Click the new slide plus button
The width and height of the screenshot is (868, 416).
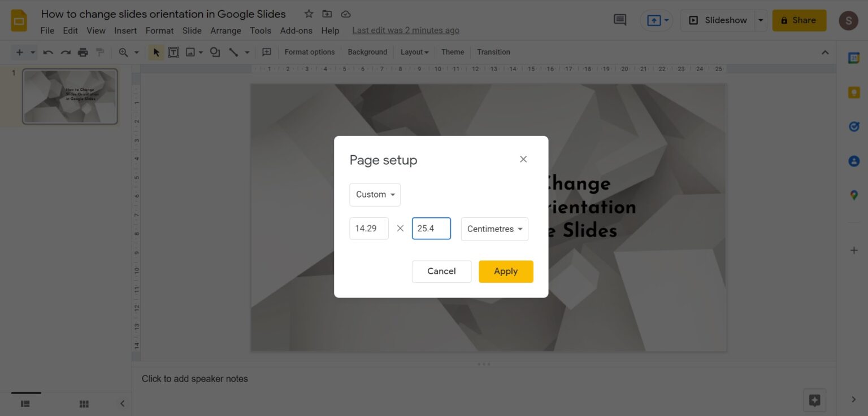click(19, 52)
